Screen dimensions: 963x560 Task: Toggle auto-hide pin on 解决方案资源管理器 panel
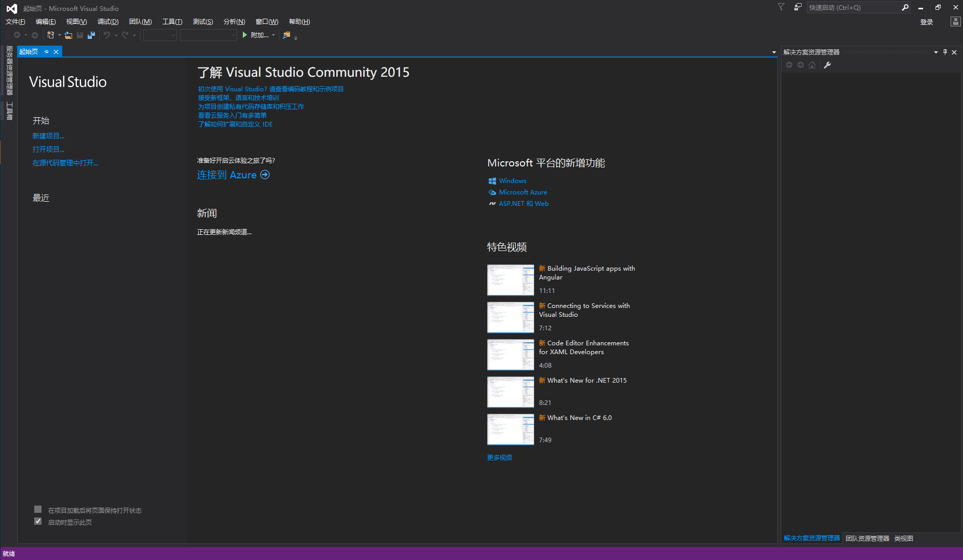click(945, 52)
